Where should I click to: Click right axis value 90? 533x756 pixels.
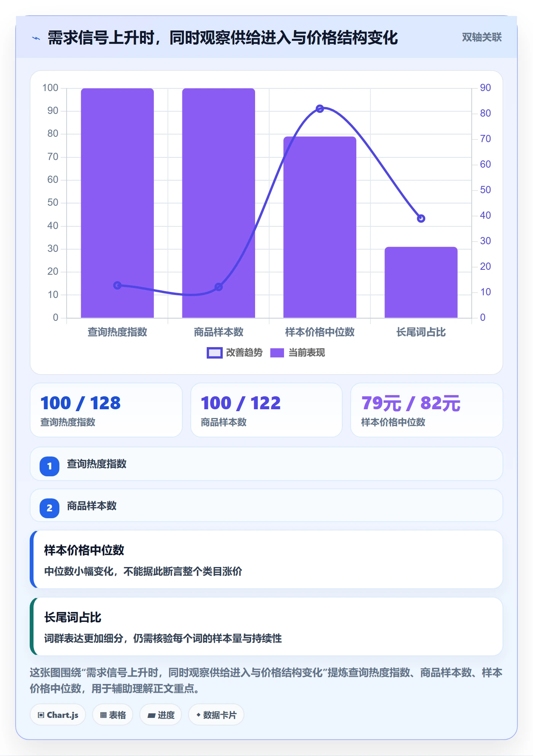(485, 88)
